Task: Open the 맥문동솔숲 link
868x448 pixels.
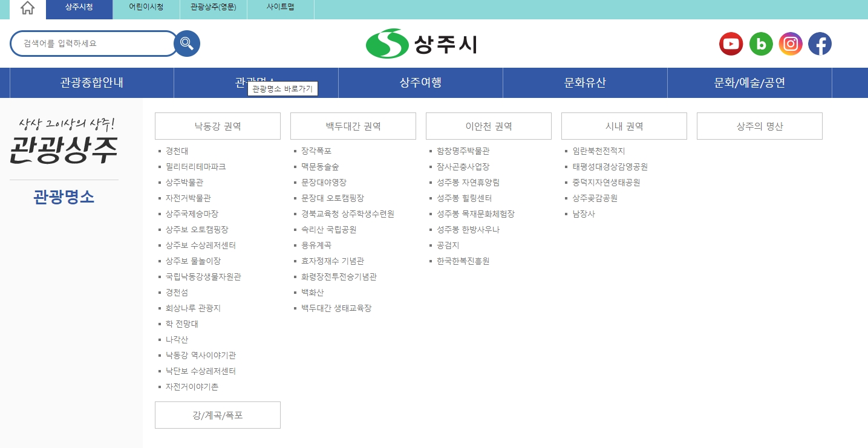Action: point(320,167)
